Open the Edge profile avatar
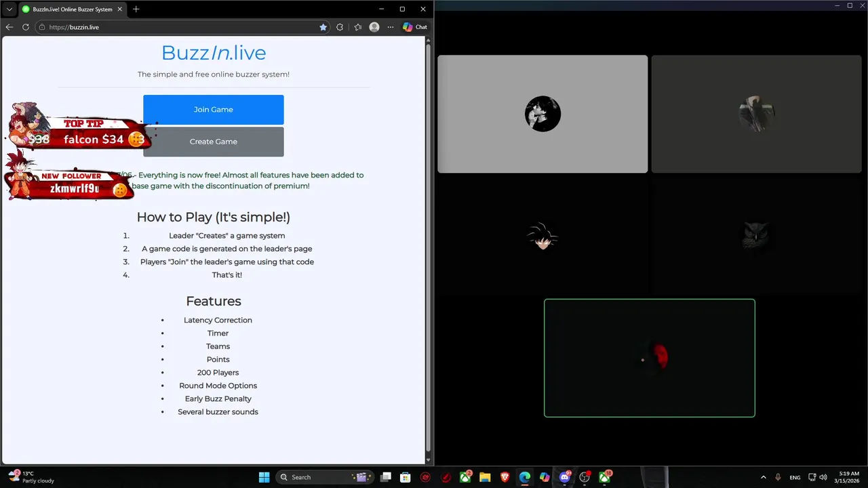This screenshot has width=868, height=488. [x=374, y=27]
